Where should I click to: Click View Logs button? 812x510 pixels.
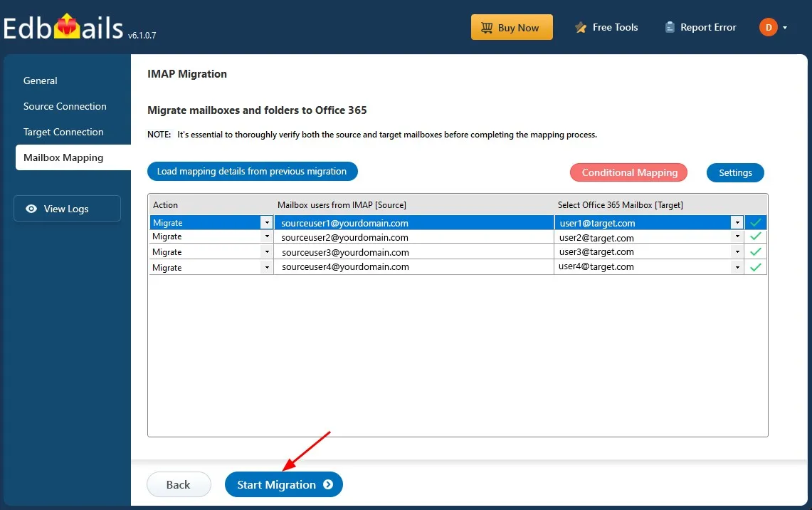point(68,209)
